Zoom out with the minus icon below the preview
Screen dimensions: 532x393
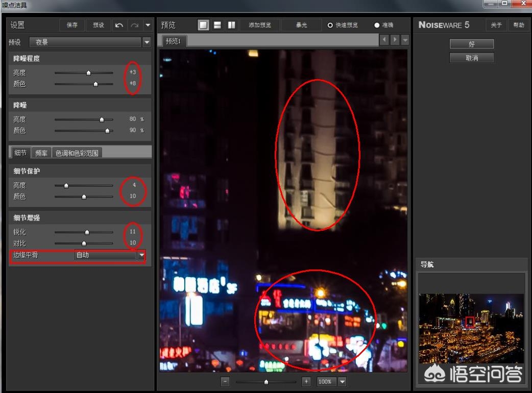[225, 381]
